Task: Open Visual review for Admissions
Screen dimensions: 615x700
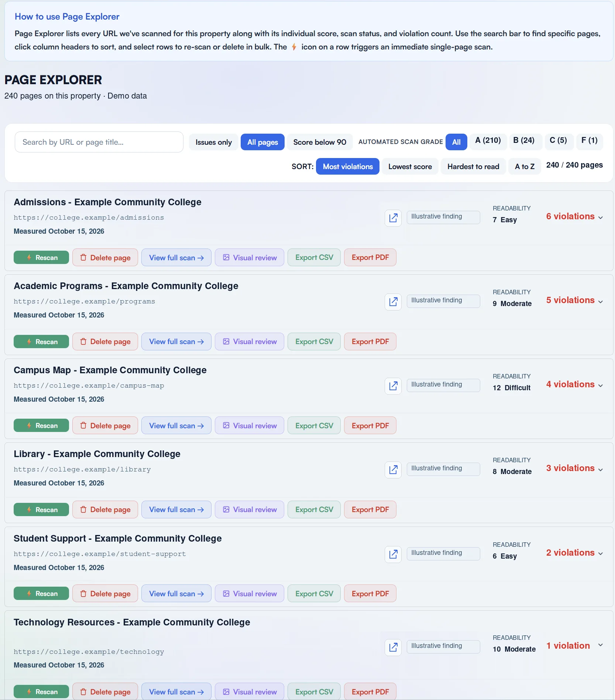Action: click(250, 257)
